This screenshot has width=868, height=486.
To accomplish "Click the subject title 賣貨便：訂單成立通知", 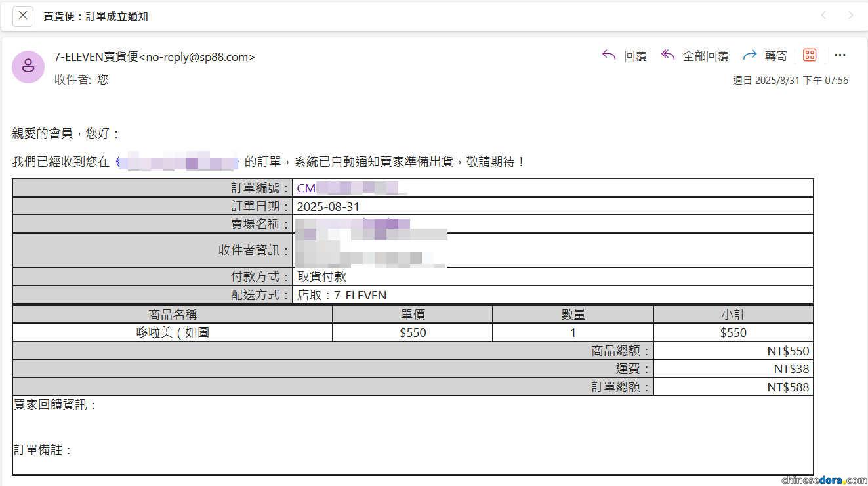I will pos(96,16).
